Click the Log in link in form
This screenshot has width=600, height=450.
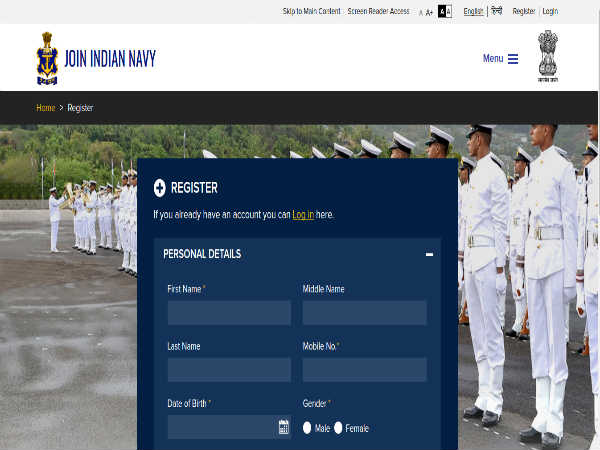coord(303,215)
